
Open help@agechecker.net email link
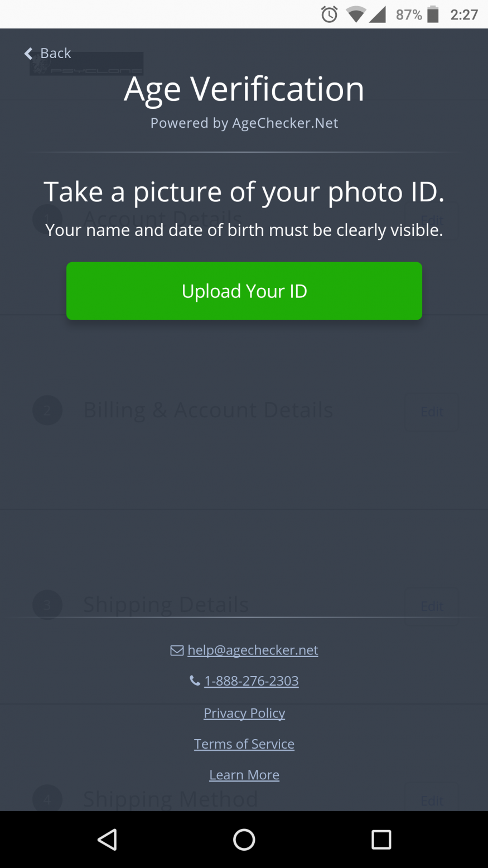click(x=253, y=650)
